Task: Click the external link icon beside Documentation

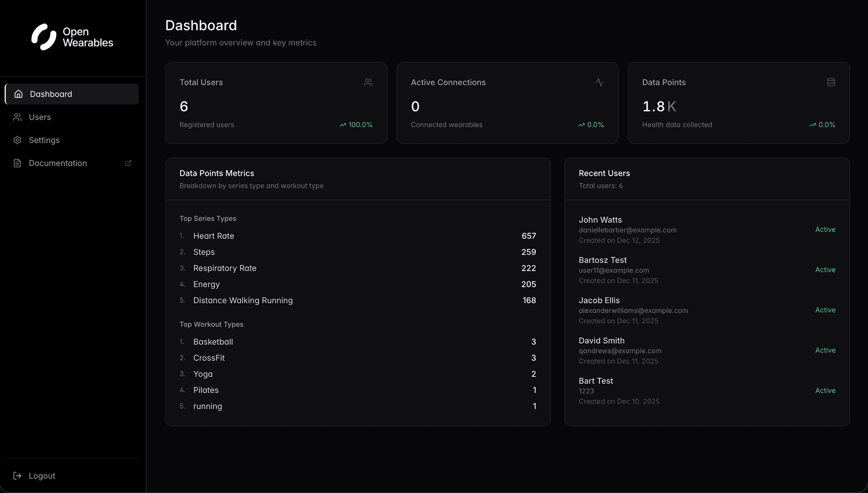Action: click(128, 163)
